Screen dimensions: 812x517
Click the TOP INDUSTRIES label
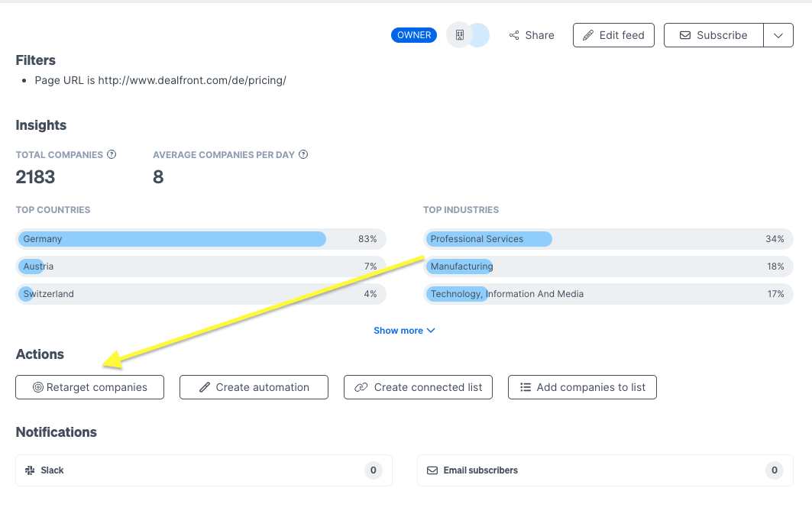(461, 209)
